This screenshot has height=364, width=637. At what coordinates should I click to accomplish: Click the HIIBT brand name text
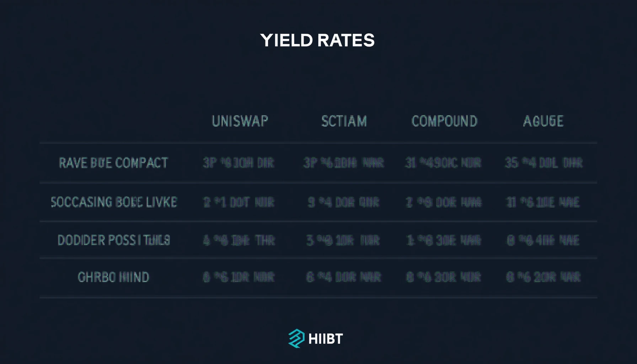point(326,339)
